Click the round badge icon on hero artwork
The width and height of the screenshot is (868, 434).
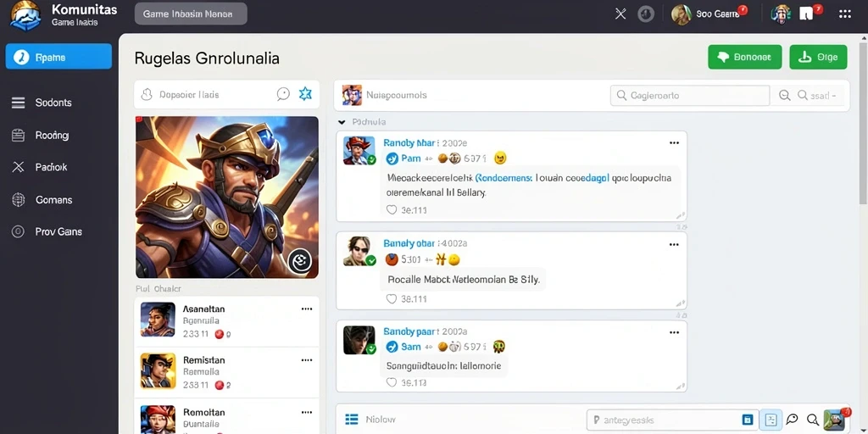(x=300, y=261)
